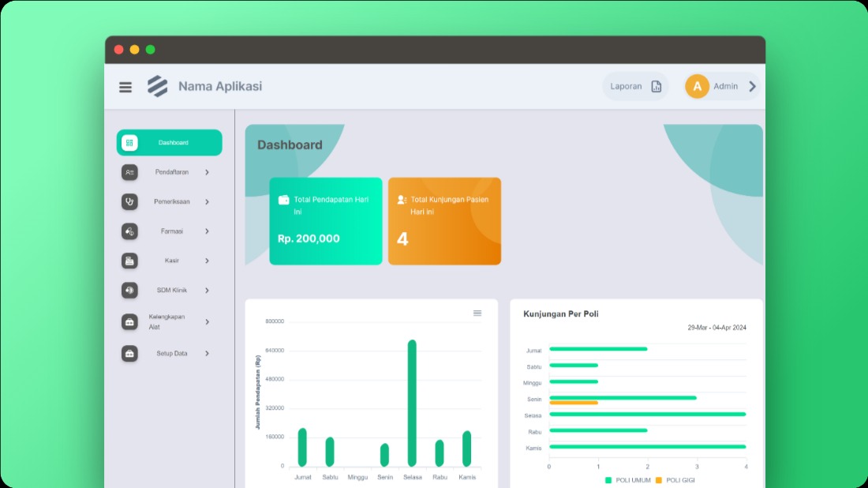Open the Total Pendapatan Hari Ini card

pyautogui.click(x=326, y=221)
